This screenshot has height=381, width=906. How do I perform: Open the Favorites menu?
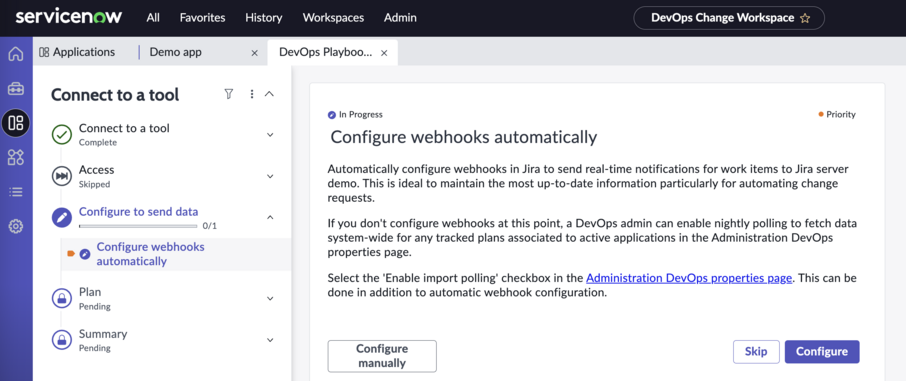(202, 18)
